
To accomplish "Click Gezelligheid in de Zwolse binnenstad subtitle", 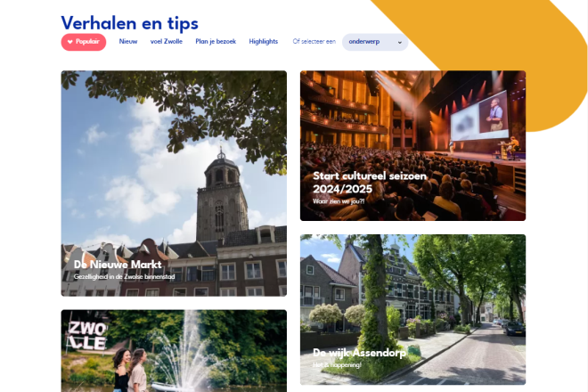I will (x=124, y=277).
